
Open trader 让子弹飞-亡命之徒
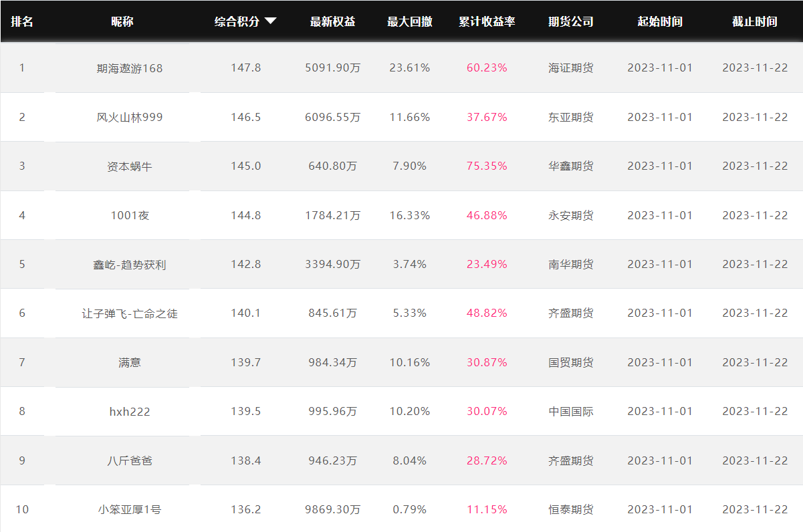tap(130, 313)
